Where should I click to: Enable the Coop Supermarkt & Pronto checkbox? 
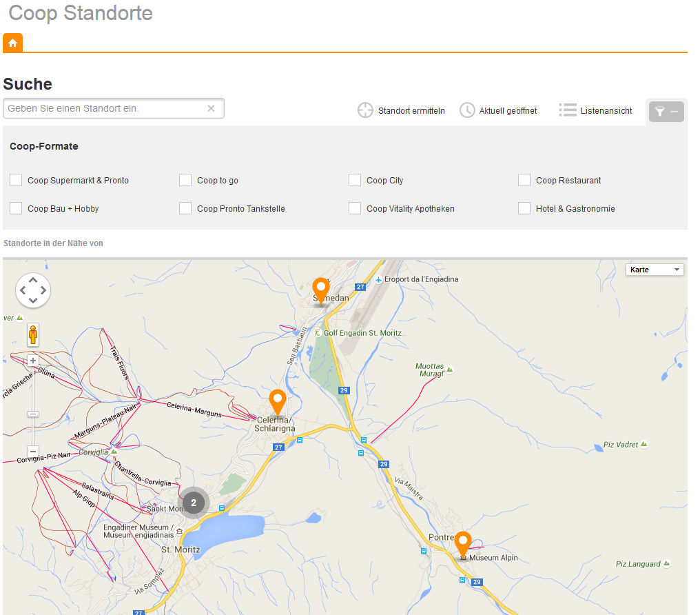[16, 180]
